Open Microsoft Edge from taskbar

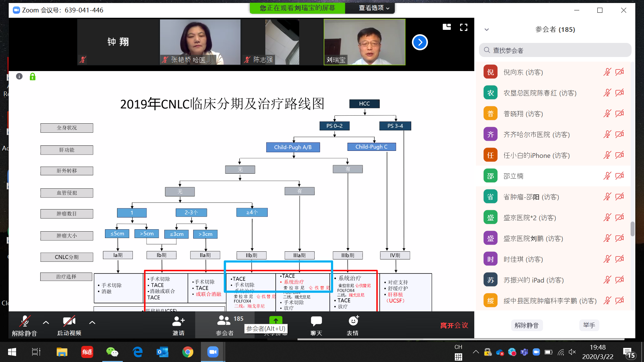point(138,352)
